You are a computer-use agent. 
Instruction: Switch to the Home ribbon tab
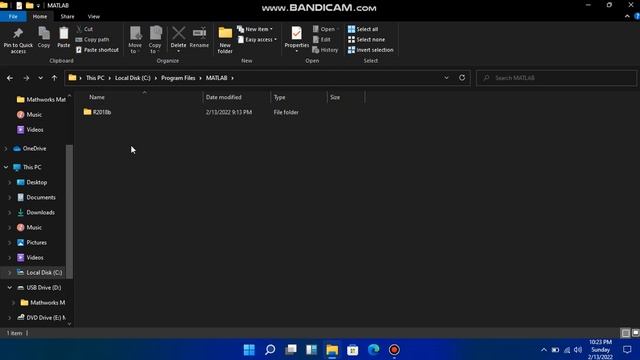(x=40, y=16)
